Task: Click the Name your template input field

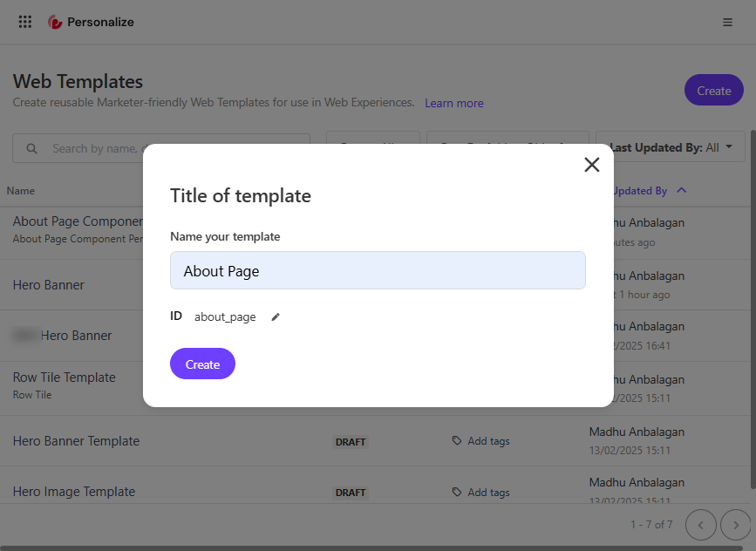Action: tap(378, 271)
